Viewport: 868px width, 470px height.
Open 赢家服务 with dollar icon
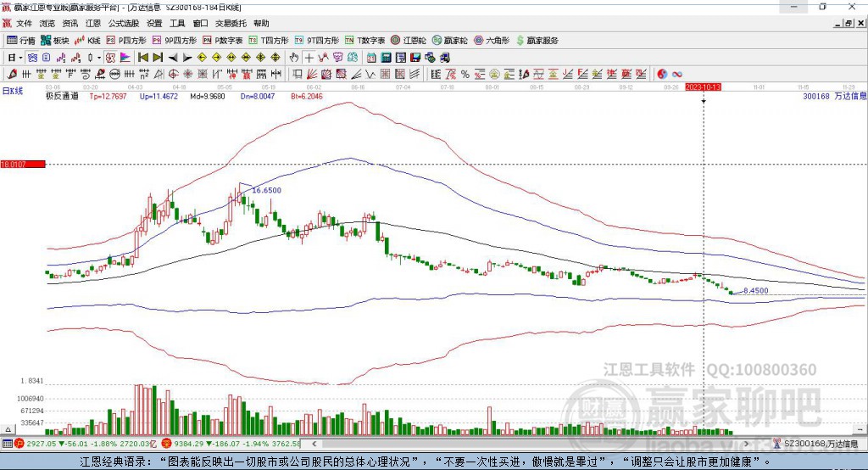tap(537, 41)
